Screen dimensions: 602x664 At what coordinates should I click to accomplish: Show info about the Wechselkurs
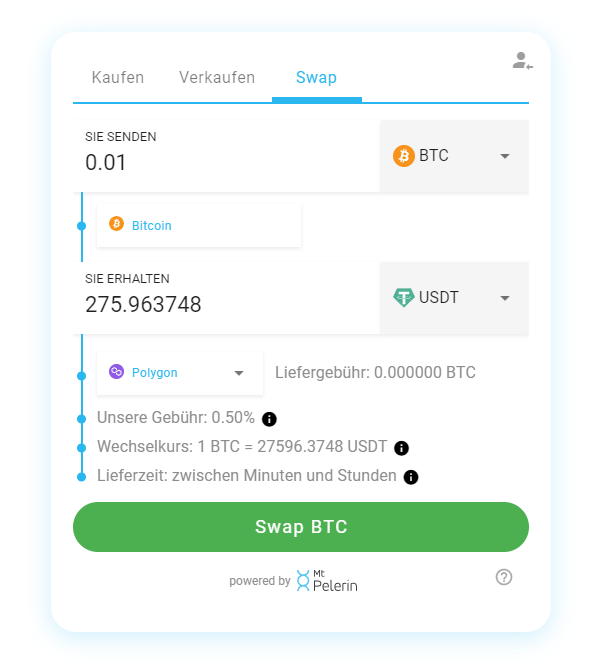(x=402, y=448)
